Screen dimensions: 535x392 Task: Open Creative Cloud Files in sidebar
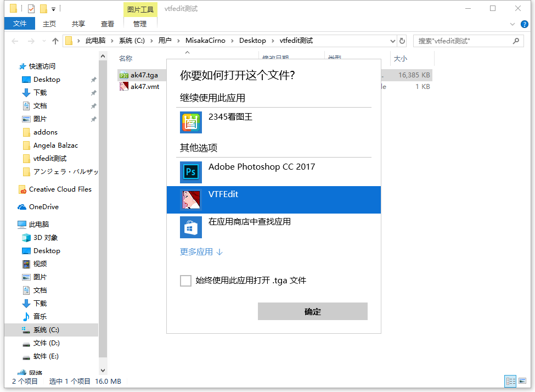click(x=60, y=189)
